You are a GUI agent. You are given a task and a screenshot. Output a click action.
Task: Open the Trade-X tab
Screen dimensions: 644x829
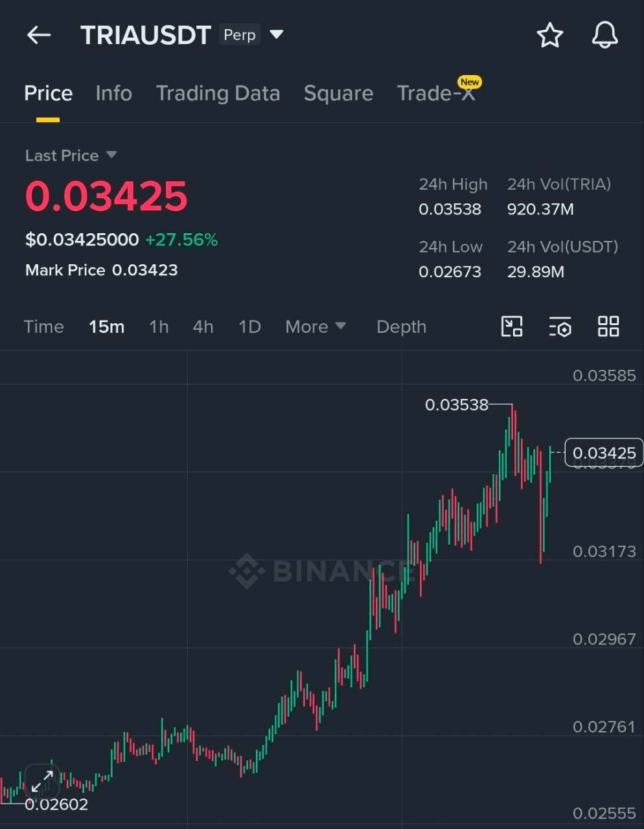[436, 93]
